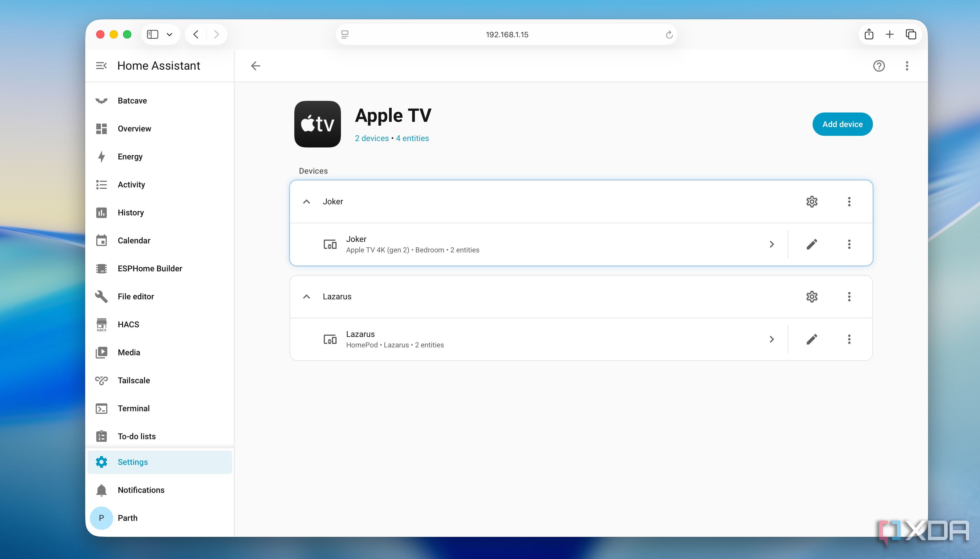The width and height of the screenshot is (980, 559).
Task: Open the help question mark icon
Action: [879, 66]
